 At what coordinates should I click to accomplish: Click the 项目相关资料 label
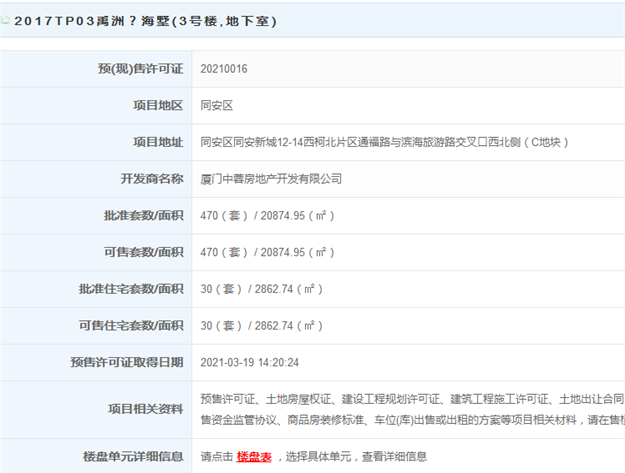coord(145,409)
